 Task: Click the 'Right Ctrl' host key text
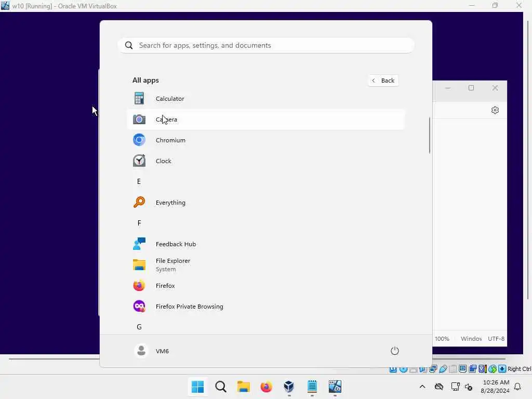click(519, 369)
